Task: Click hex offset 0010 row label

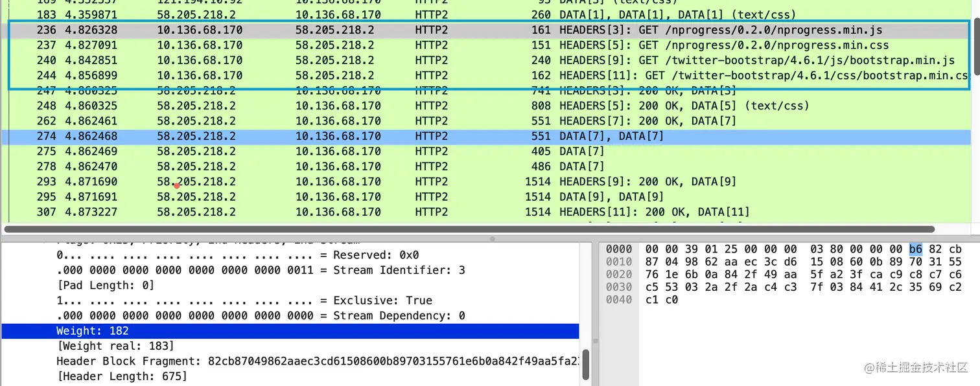Action: coord(618,262)
